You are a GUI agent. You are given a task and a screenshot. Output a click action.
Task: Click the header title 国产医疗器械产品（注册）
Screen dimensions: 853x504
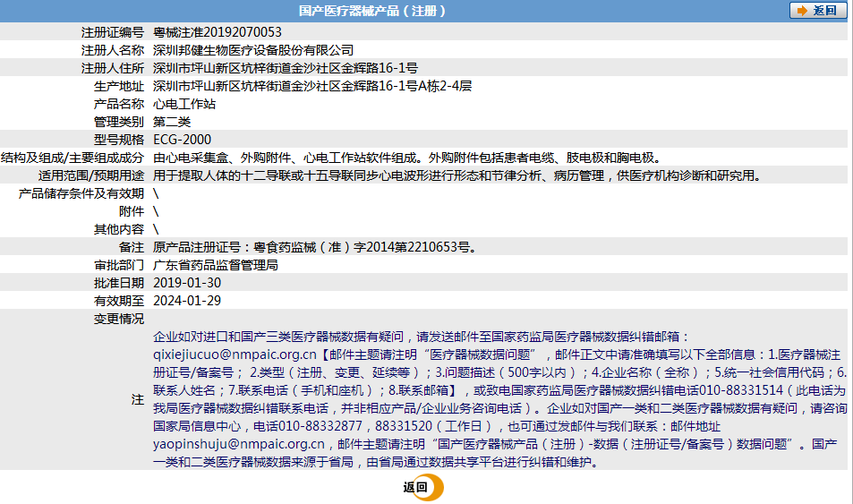pos(372,11)
